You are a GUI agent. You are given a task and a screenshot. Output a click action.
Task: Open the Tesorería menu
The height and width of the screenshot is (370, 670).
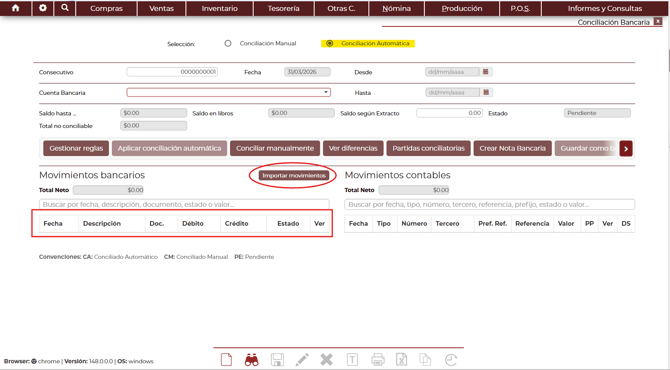284,8
